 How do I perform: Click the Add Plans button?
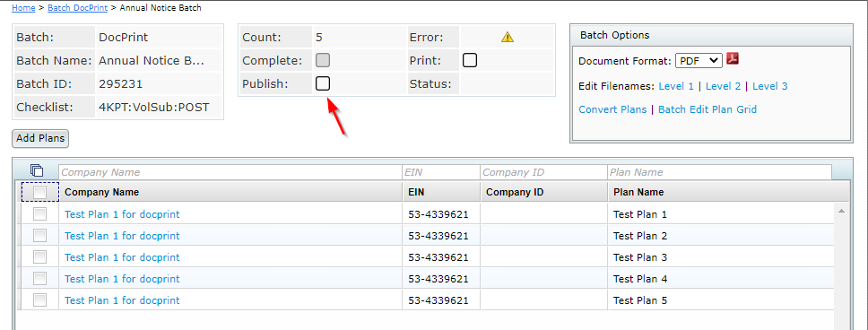point(40,138)
